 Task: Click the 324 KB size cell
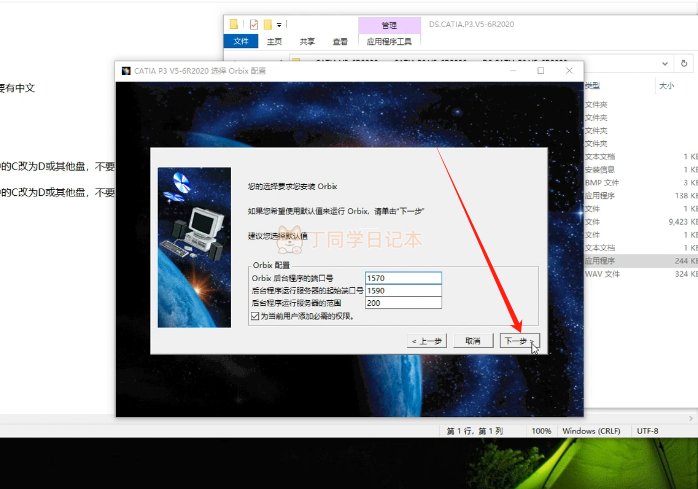coord(686,274)
